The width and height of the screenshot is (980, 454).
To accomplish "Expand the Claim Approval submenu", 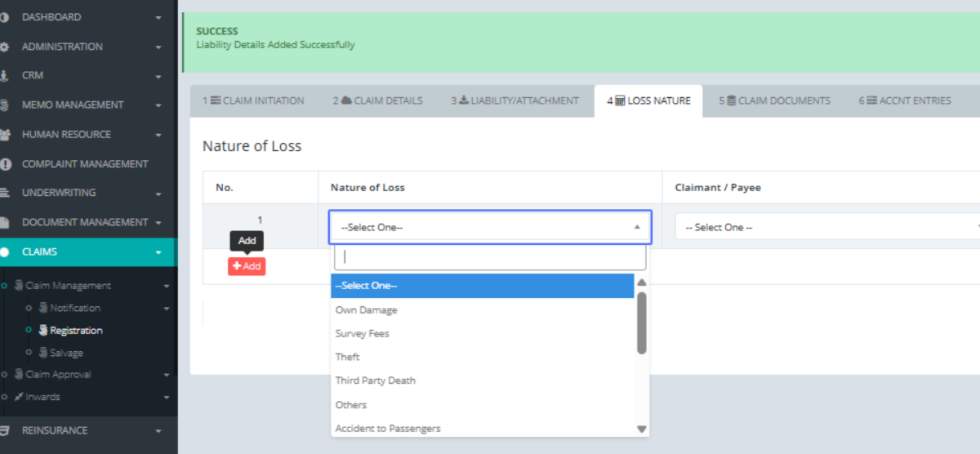I will pyautogui.click(x=166, y=375).
